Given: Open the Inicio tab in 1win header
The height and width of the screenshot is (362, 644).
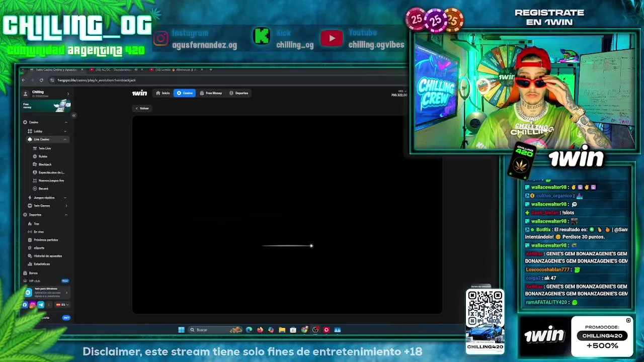Looking at the screenshot, I should pyautogui.click(x=163, y=93).
